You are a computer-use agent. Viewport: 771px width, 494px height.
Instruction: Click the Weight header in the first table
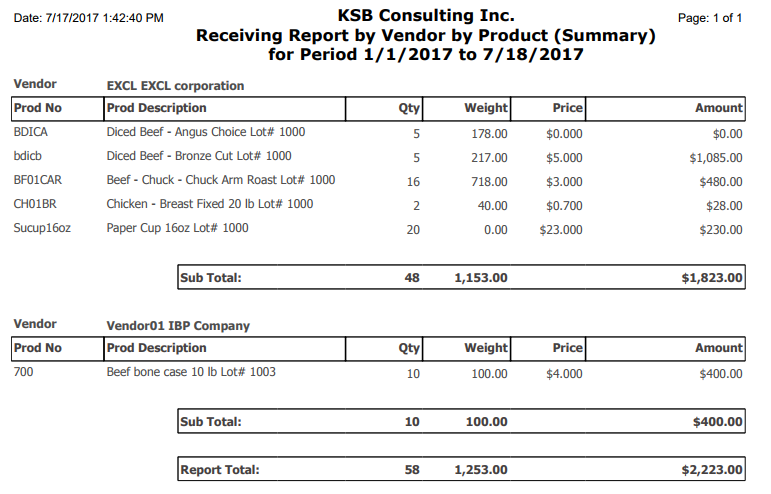point(486,108)
